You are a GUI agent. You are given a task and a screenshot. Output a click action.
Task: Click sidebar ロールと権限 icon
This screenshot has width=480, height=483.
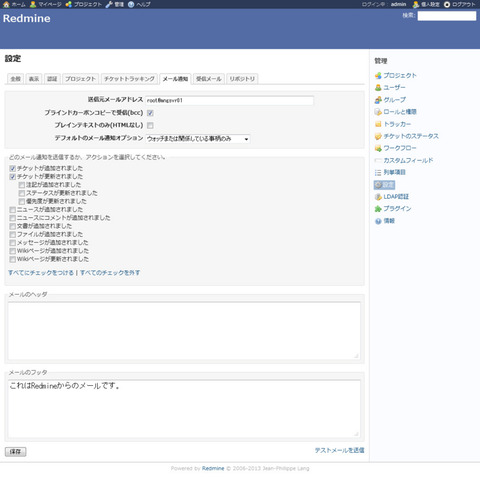378,112
